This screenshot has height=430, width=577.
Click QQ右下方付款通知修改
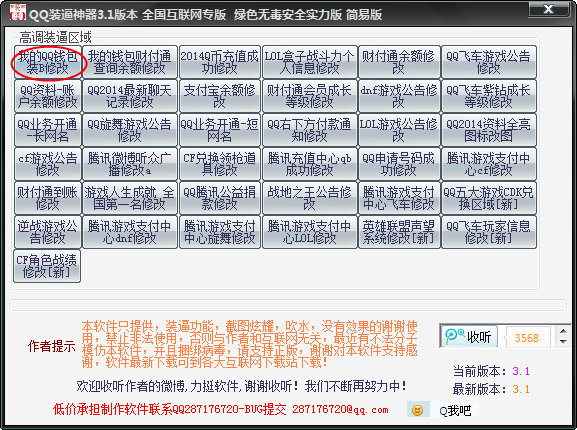click(309, 130)
